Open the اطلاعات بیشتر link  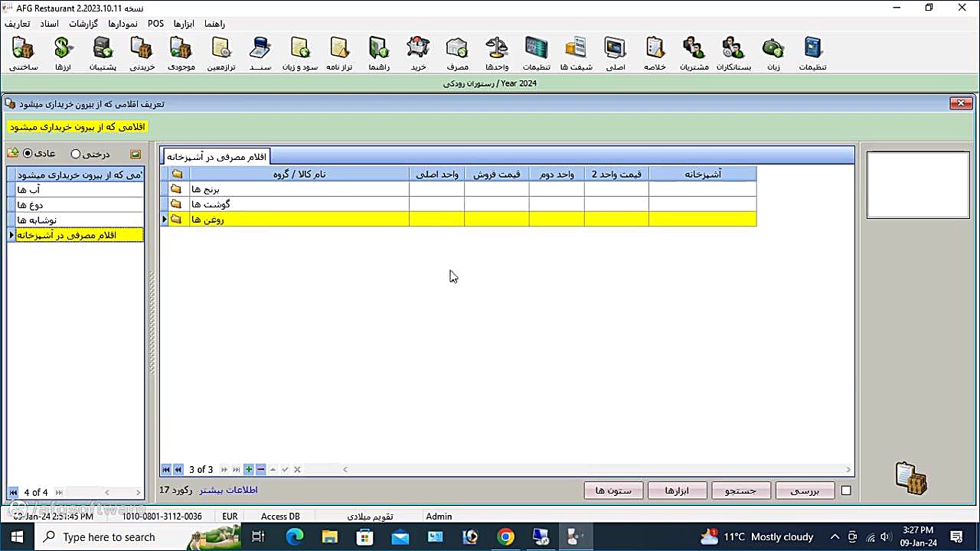tap(228, 490)
